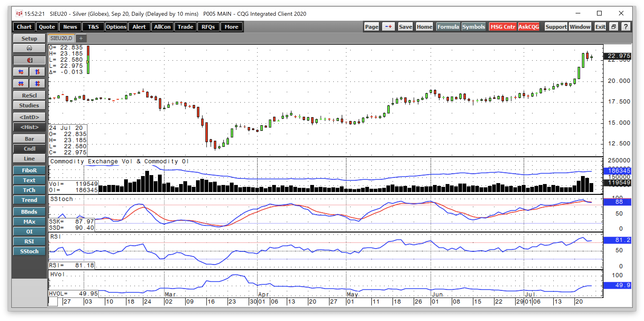Click the vertical opposing arrows scale icon
Screen dimensions: 644x321
click(x=37, y=72)
